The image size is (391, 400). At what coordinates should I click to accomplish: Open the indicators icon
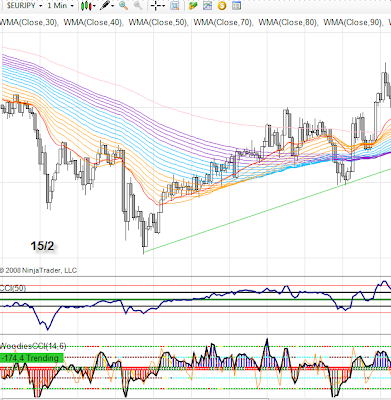click(207, 6)
